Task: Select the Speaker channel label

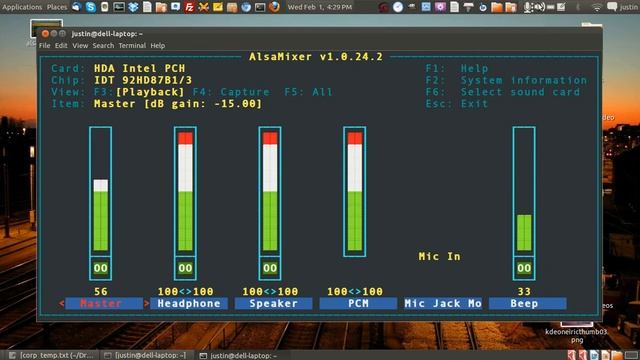Action: click(x=273, y=303)
